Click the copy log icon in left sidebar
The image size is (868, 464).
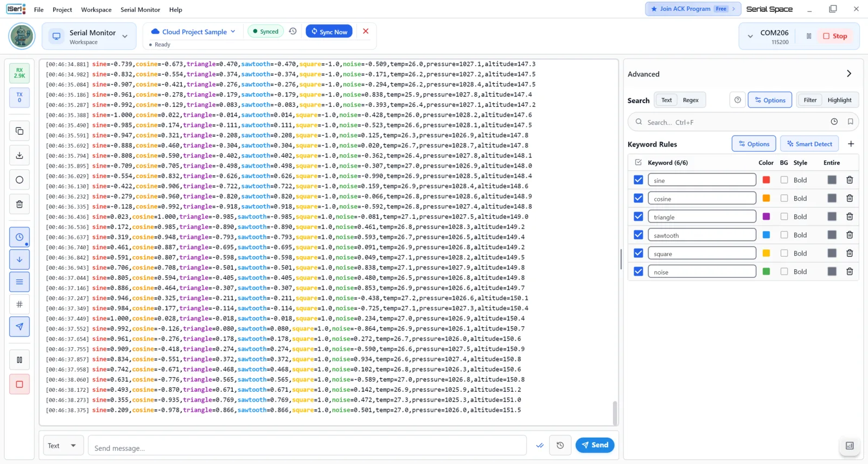coord(20,131)
